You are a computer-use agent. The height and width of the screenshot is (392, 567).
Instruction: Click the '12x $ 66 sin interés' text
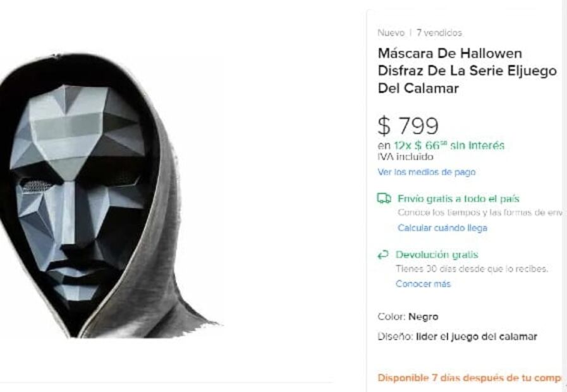click(x=449, y=145)
